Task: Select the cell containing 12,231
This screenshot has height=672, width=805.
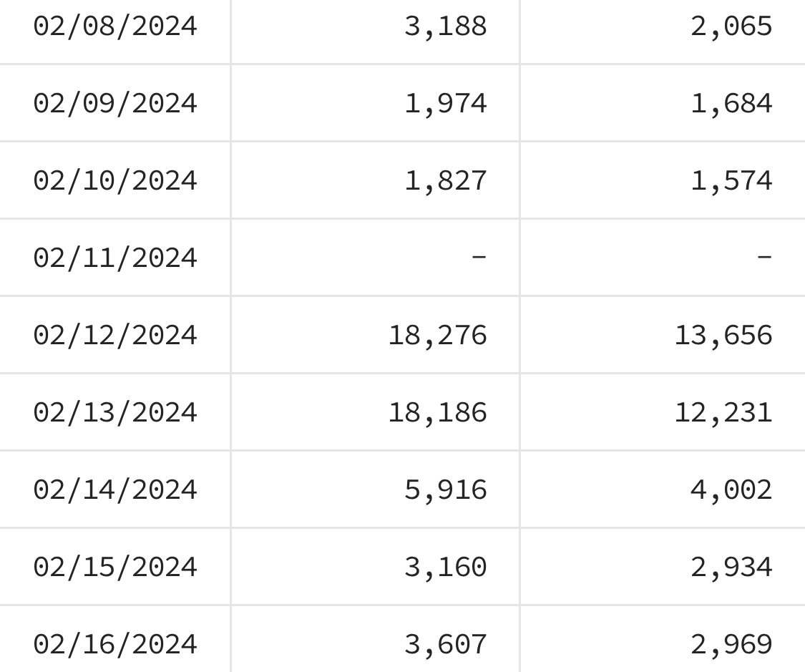Action: pyautogui.click(x=663, y=413)
